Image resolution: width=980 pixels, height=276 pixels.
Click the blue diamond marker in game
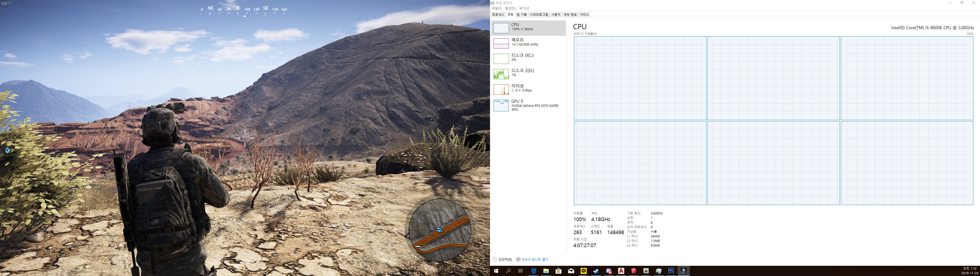point(7,150)
